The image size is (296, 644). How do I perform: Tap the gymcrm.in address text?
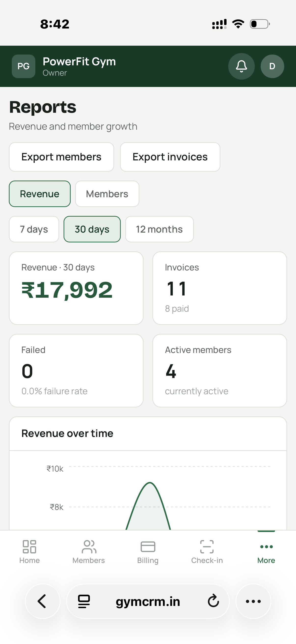click(x=148, y=602)
